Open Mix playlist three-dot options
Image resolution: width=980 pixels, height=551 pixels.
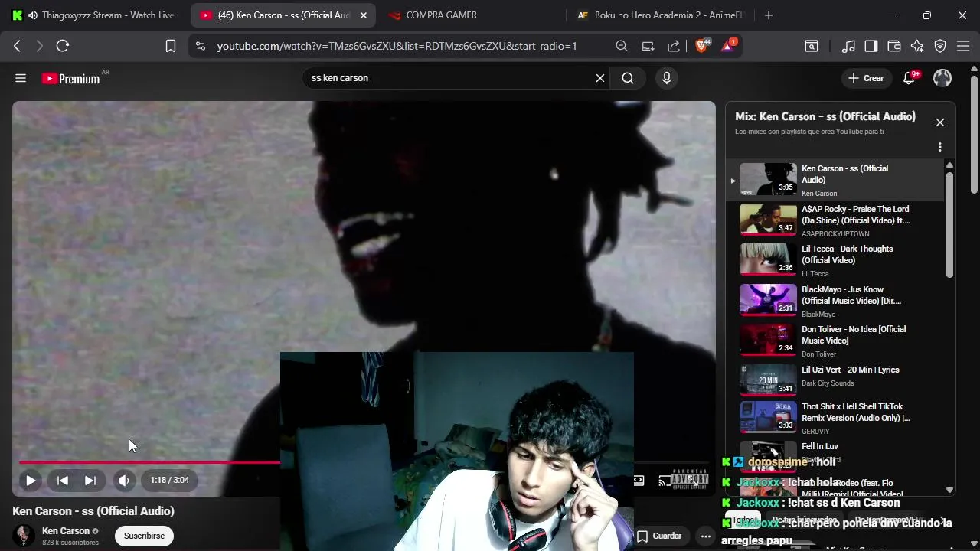click(940, 147)
